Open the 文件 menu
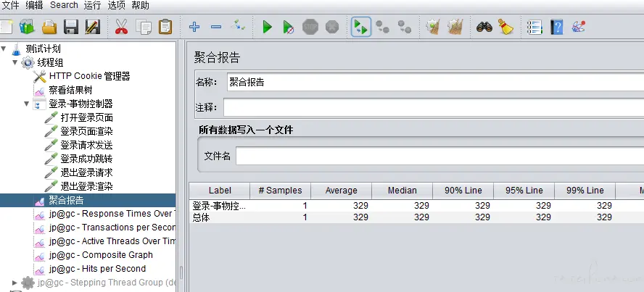644x292 pixels. click(x=10, y=5)
